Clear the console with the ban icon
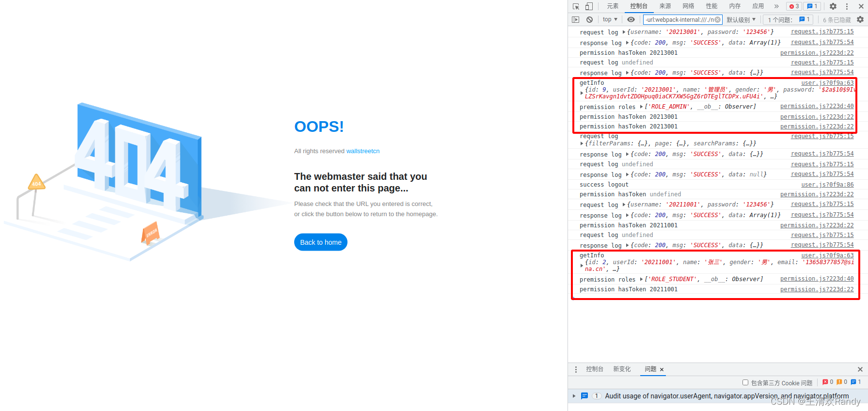Screen dimensions: 868x411 (589, 20)
